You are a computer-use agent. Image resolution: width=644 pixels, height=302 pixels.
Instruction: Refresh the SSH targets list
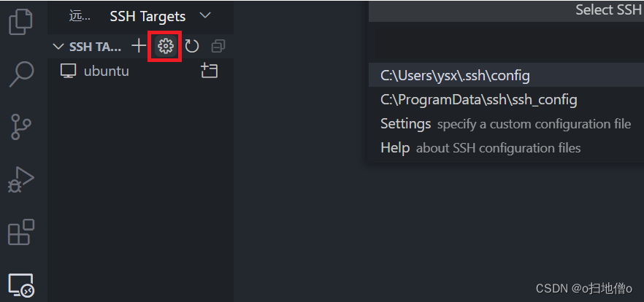[x=191, y=47]
